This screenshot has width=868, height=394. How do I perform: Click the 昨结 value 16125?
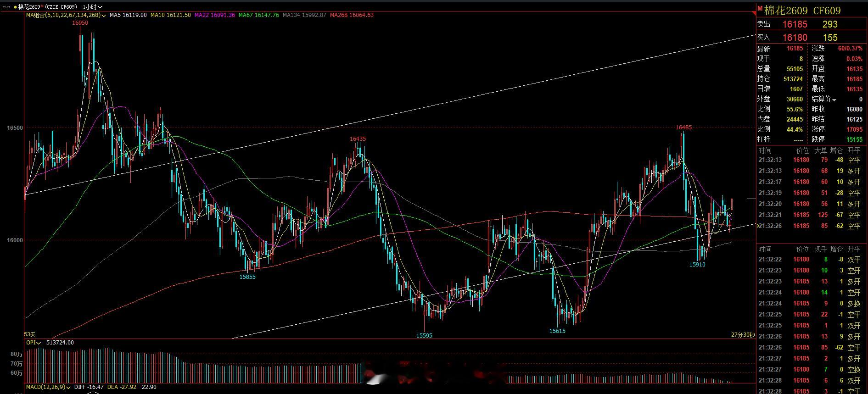(855, 119)
